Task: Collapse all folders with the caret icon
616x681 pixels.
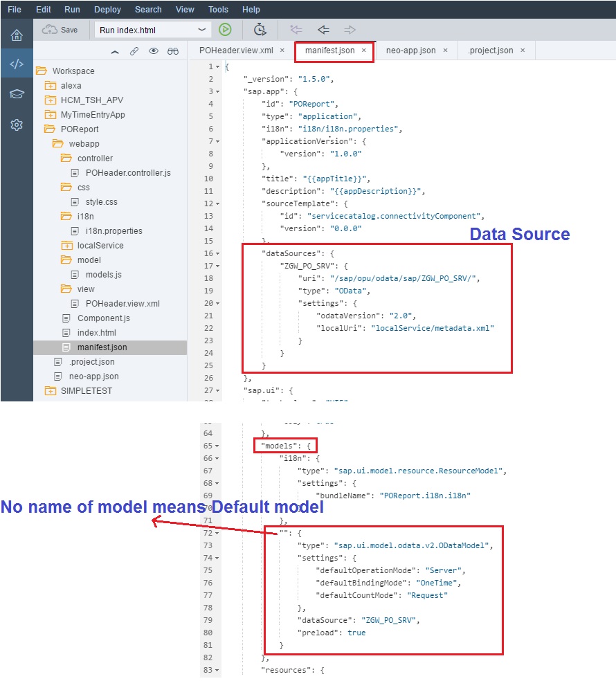Action: tap(115, 52)
